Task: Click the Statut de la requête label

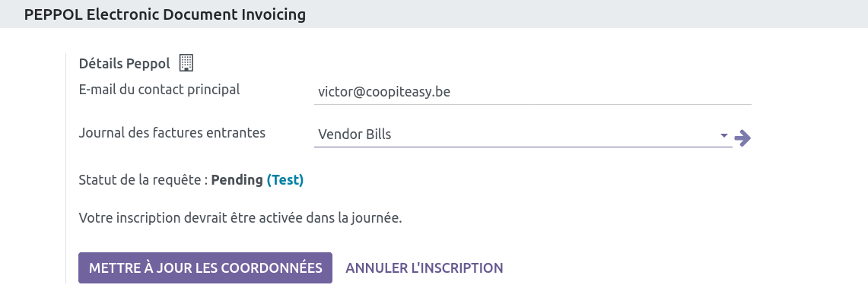Action: pos(143,180)
